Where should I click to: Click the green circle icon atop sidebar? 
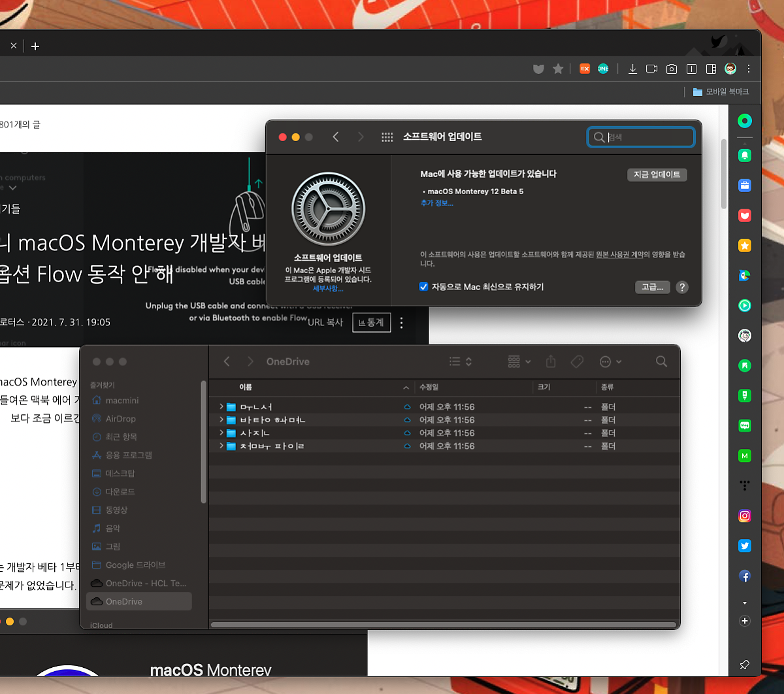tap(745, 121)
